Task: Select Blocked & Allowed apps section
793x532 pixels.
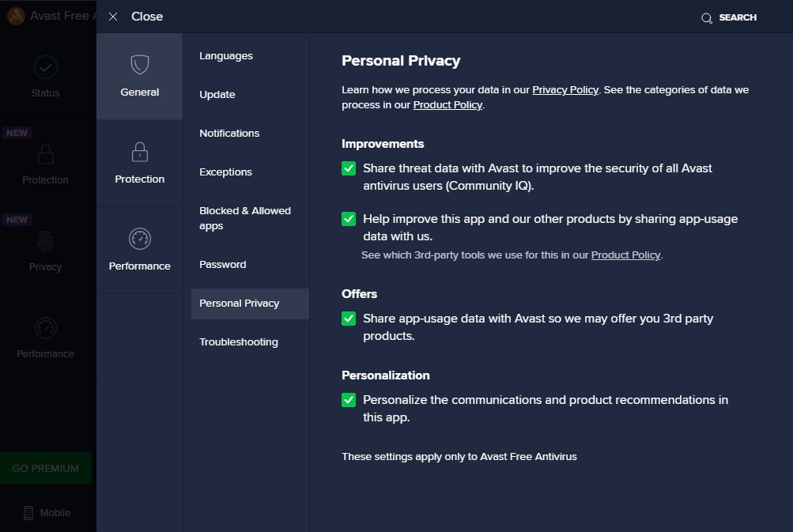Action: point(245,218)
